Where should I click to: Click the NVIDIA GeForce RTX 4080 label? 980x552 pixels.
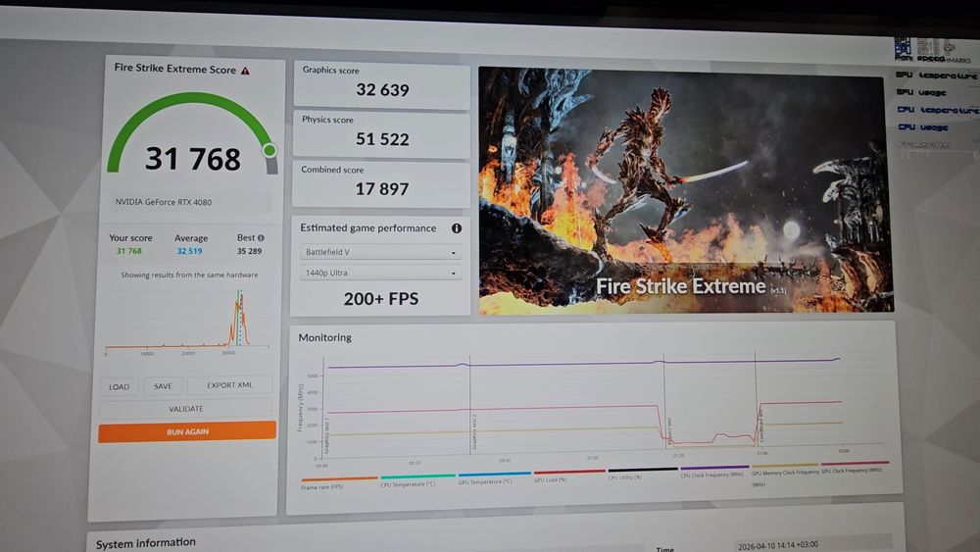click(163, 202)
